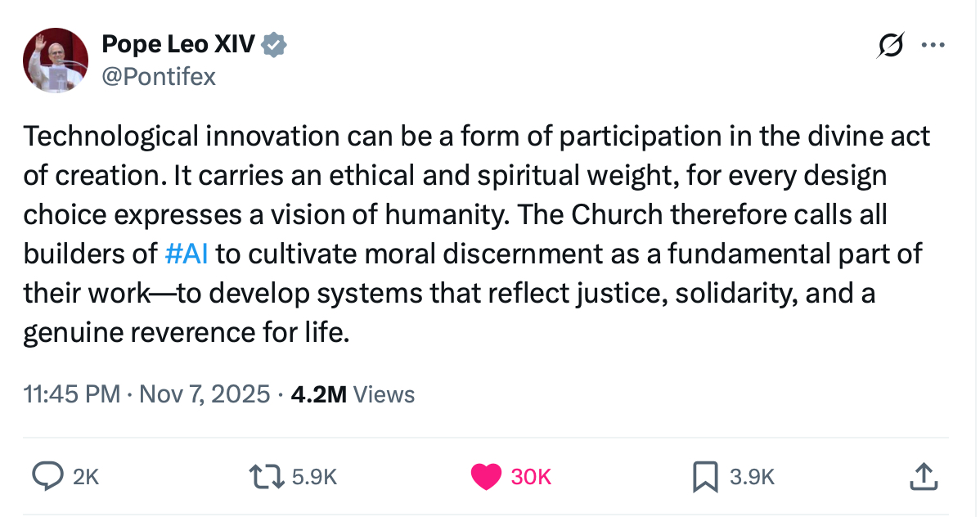980x517 pixels.
Task: Open the #AI hashtag link
Action: coord(186,254)
